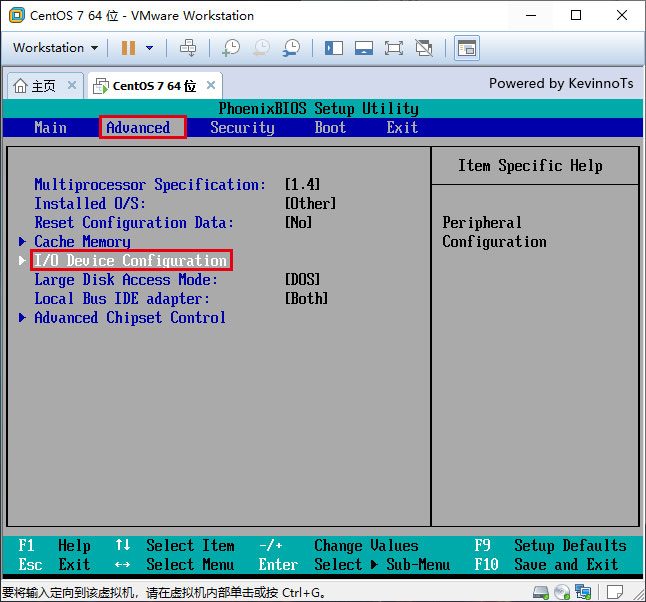Take a snapshot of the virtual machine

point(231,48)
